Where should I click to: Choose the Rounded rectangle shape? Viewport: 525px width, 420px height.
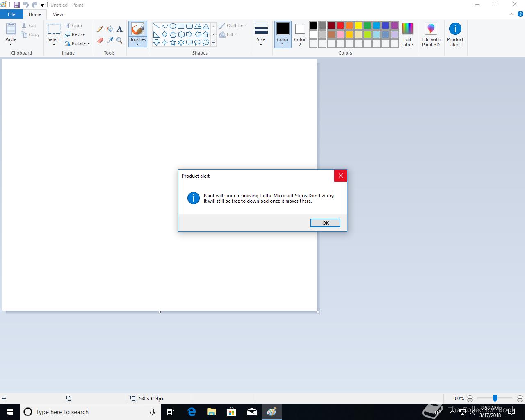pos(189,26)
